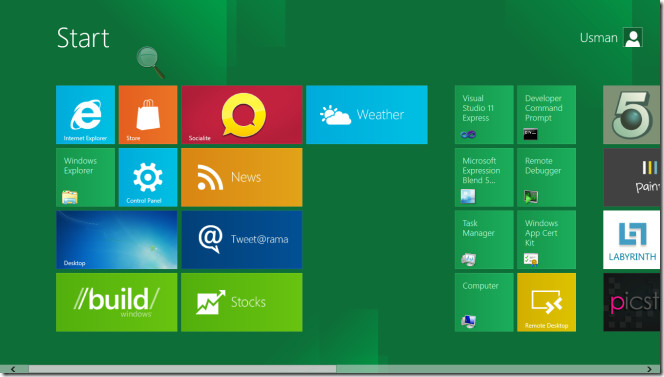The height and width of the screenshot is (377, 664).
Task: Open the Weather tile
Action: [367, 115]
